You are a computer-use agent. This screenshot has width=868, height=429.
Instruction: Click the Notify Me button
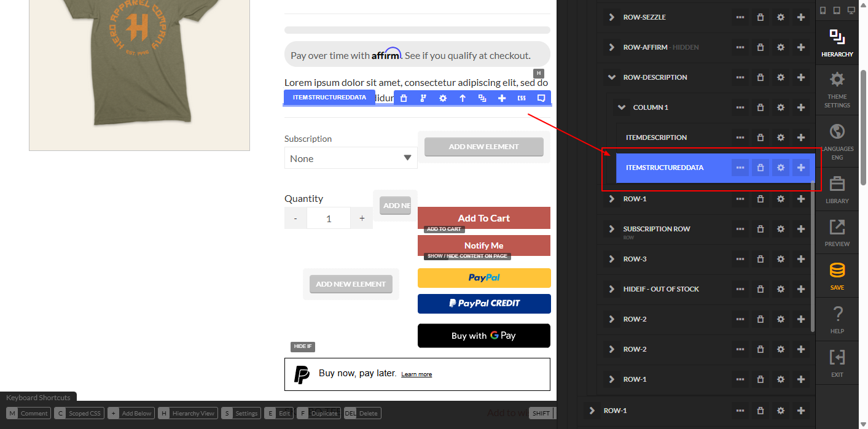click(484, 245)
